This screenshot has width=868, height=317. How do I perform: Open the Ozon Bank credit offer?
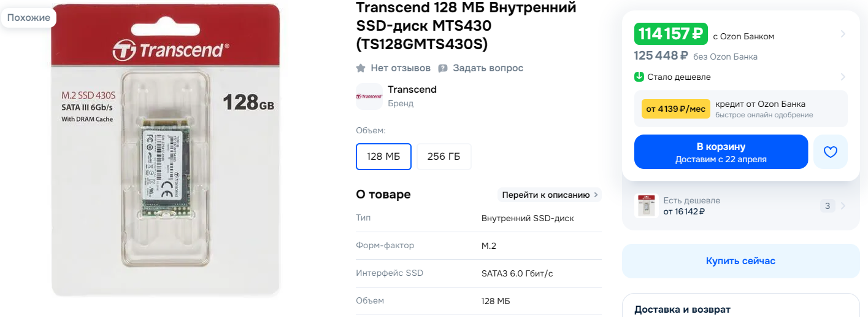740,109
